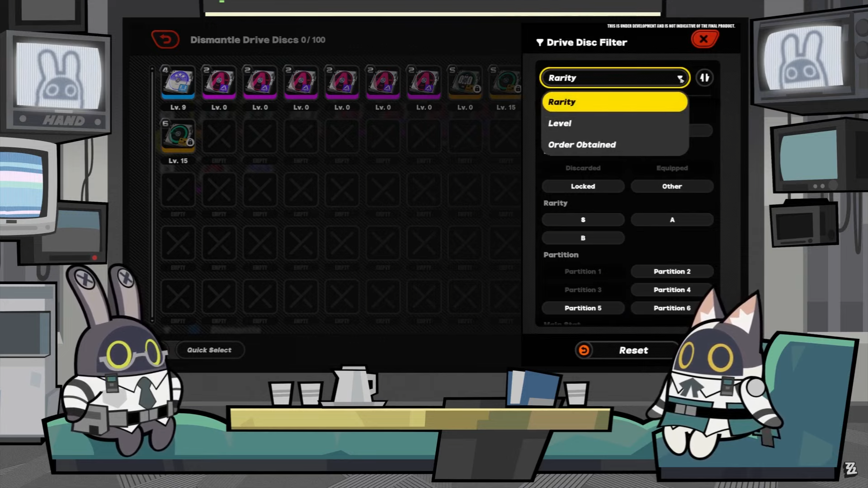Toggle the Equipped filter option

click(671, 168)
